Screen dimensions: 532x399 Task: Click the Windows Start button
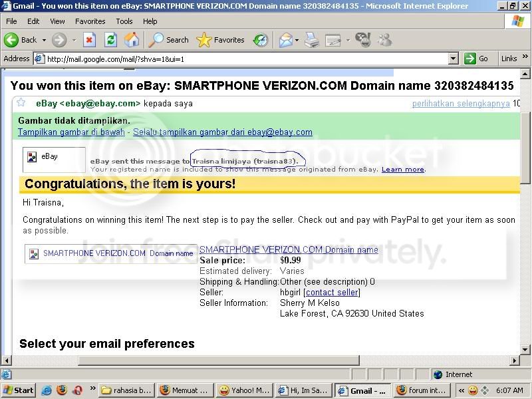tap(19, 390)
